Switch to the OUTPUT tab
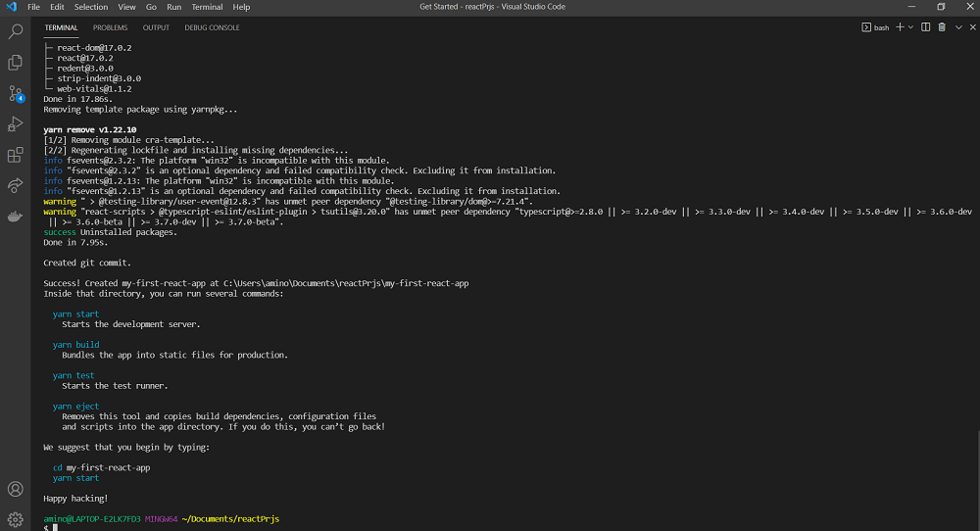The height and width of the screenshot is (531, 980). pos(156,27)
